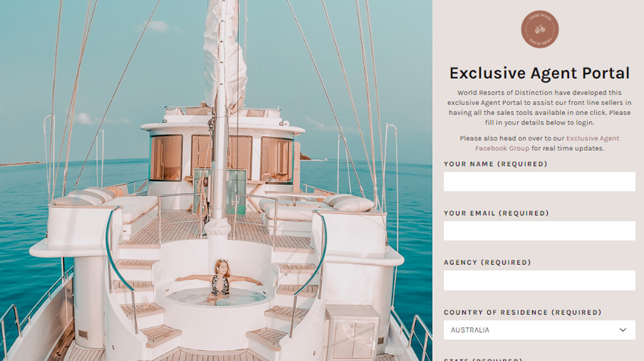The height and width of the screenshot is (361, 644).
Task: Click the YOUR NAME (REQUIRED) label
Action: [x=495, y=164]
